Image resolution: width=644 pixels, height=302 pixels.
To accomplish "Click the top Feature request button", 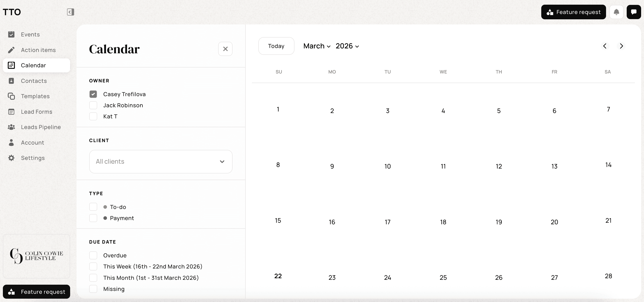I will (573, 12).
